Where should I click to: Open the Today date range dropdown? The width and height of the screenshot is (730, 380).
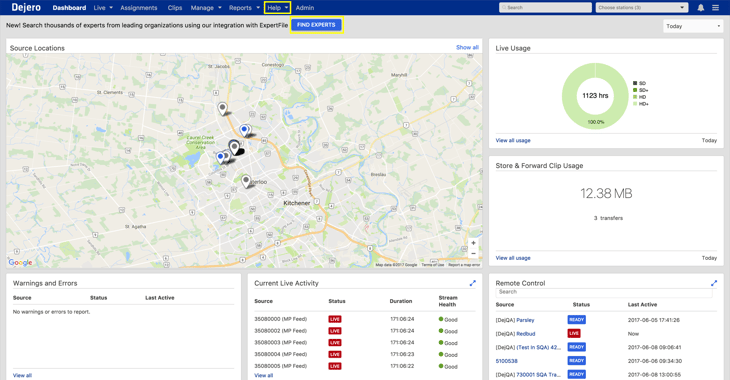(x=693, y=26)
